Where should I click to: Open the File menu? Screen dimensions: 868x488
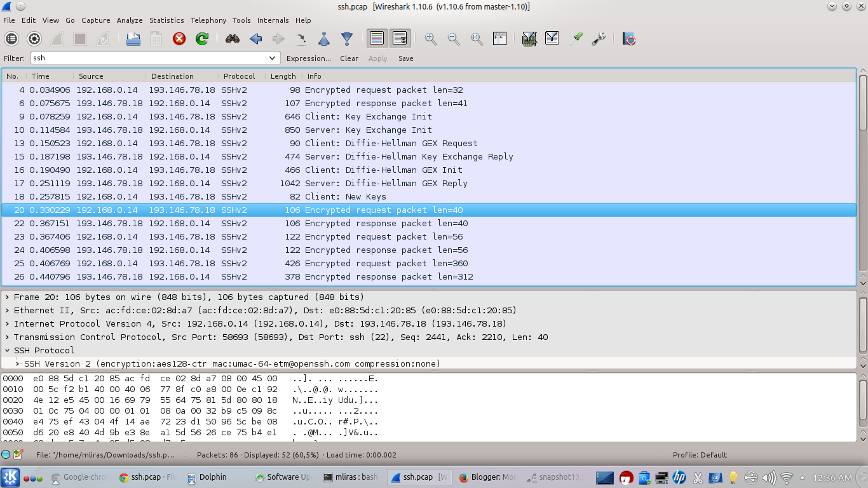coord(9,20)
